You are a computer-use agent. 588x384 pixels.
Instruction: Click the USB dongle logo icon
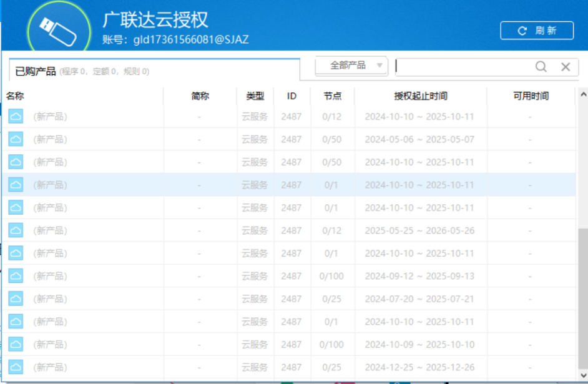pos(59,32)
